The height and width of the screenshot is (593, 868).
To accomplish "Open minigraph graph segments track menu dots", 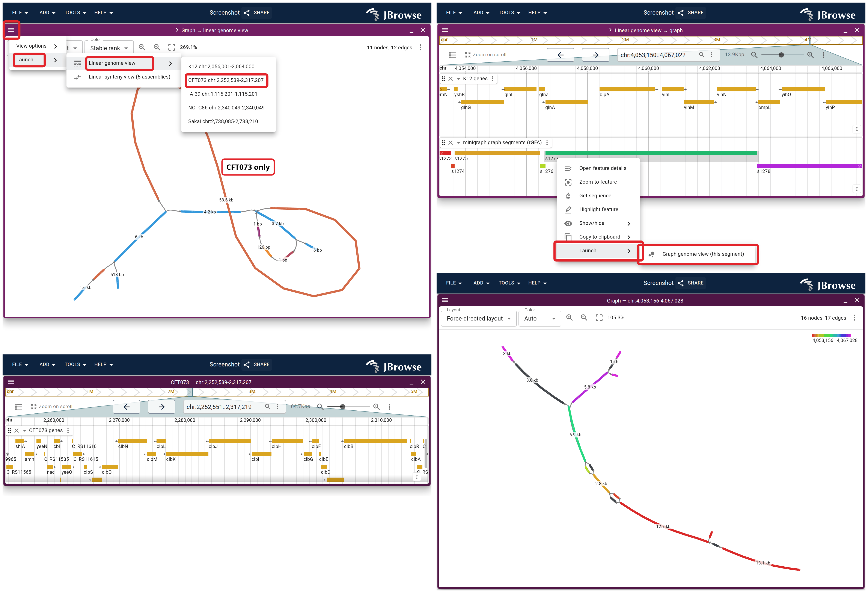I will [x=547, y=143].
